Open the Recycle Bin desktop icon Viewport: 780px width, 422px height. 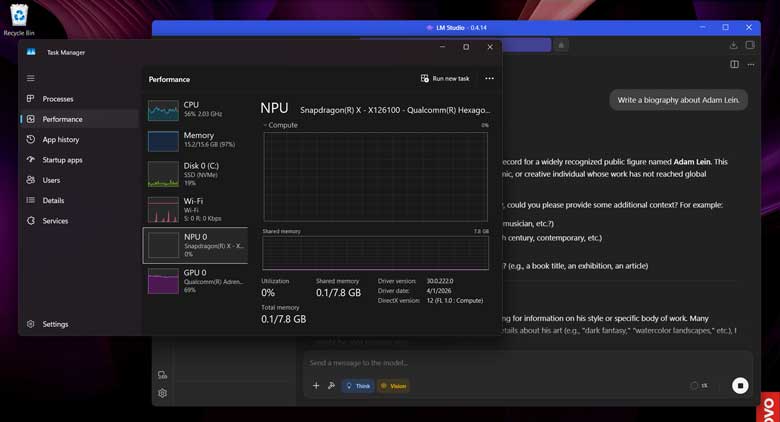[19, 19]
